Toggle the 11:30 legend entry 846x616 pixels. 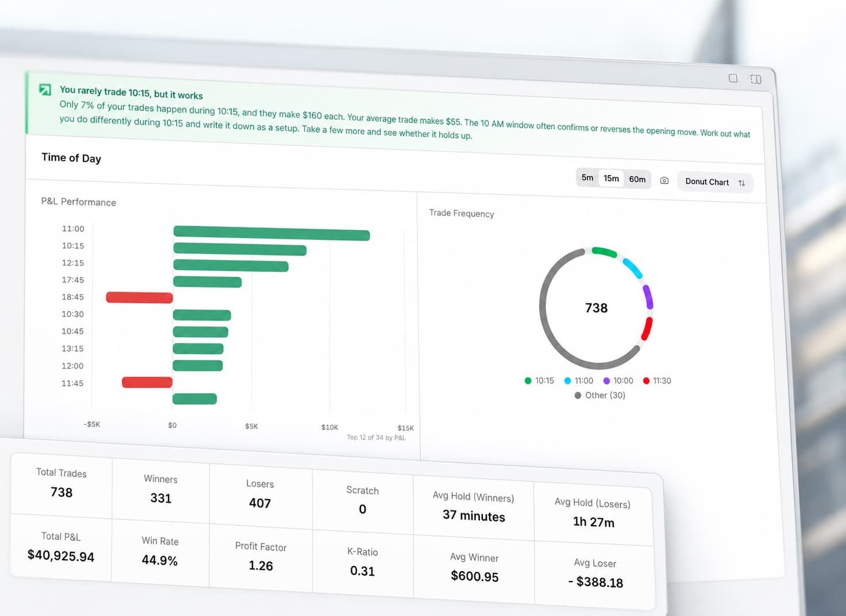pyautogui.click(x=657, y=381)
